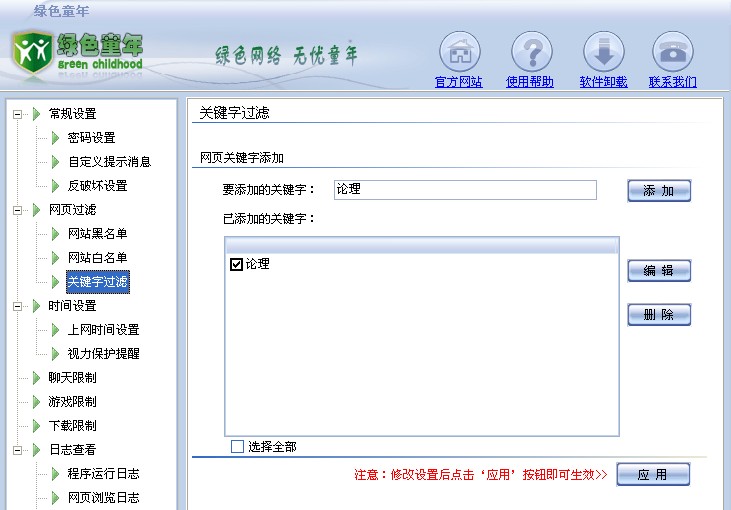Click green arrow icon beside 网站白名单
This screenshot has width=731, height=510.
coord(55,258)
